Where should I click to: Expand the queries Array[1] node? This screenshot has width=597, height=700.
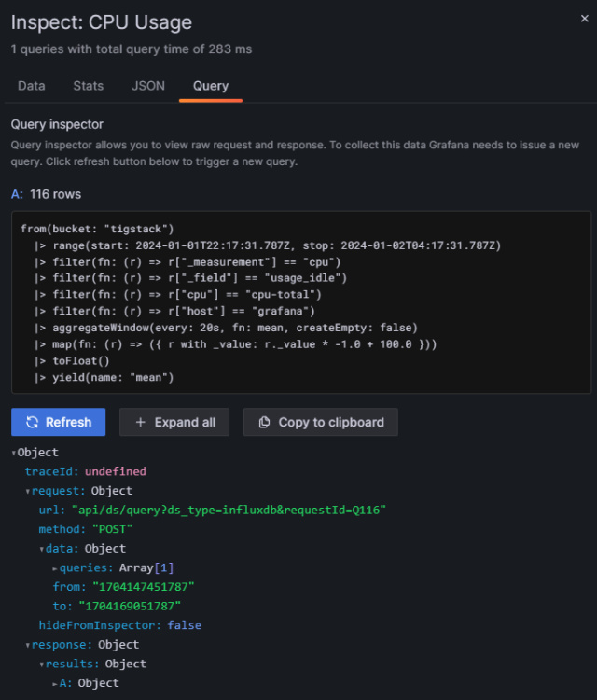click(56, 567)
